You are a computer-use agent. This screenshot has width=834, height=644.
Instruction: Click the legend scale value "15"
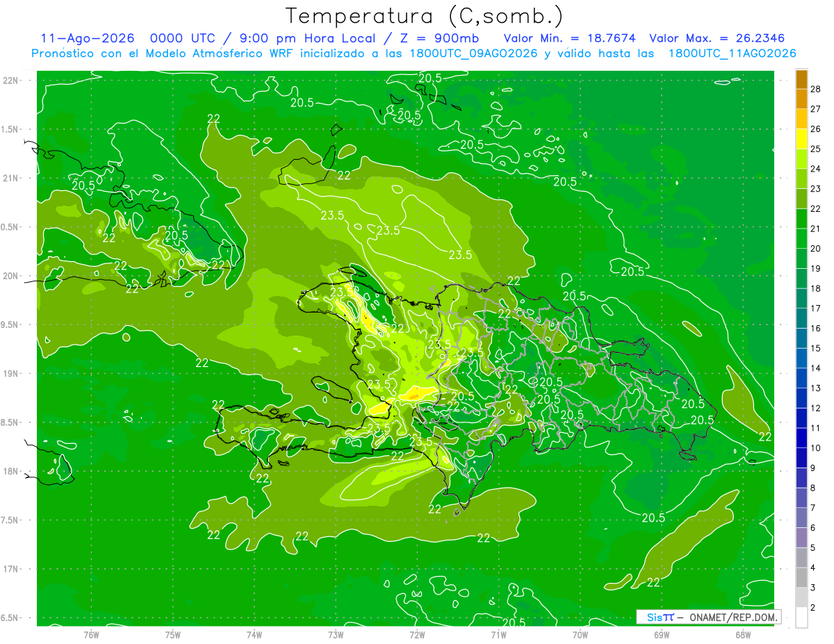(x=816, y=348)
